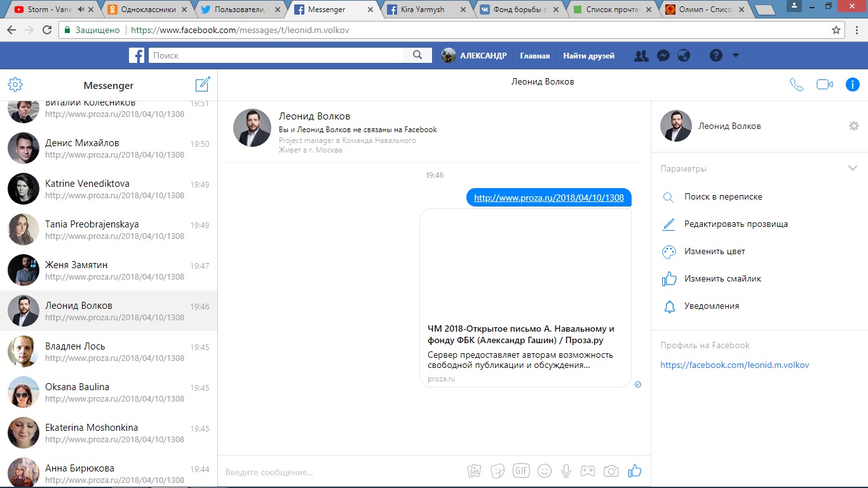Open conversation with Денис Михайлов
This screenshot has width=868, height=488.
click(109, 148)
